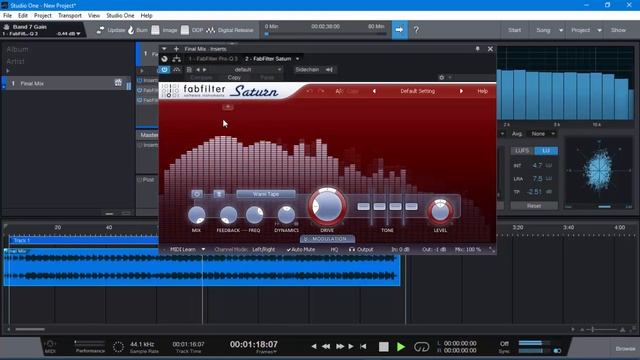Click the blue arrow button beside disc time
The height and width of the screenshot is (360, 640).
pos(400,30)
